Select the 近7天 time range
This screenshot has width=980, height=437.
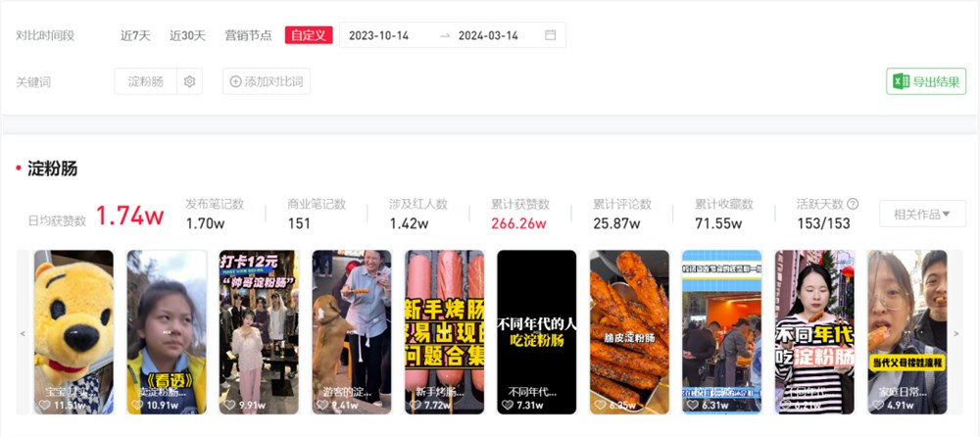pyautogui.click(x=135, y=35)
